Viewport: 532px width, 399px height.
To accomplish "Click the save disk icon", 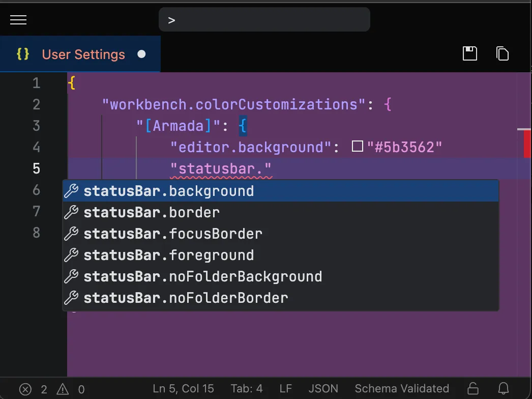I will [469, 53].
